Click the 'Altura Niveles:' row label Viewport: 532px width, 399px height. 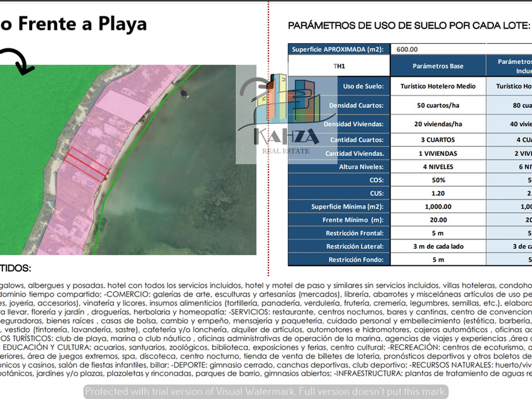pos(362,167)
